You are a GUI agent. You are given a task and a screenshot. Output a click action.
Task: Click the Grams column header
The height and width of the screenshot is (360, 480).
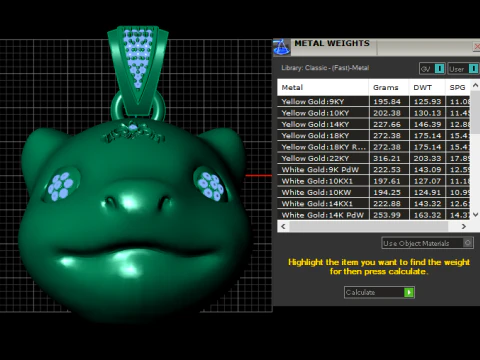pyautogui.click(x=389, y=87)
